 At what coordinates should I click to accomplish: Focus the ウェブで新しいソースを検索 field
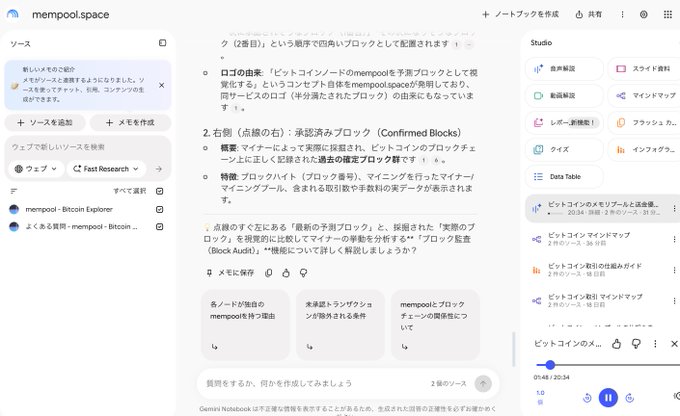(87, 147)
